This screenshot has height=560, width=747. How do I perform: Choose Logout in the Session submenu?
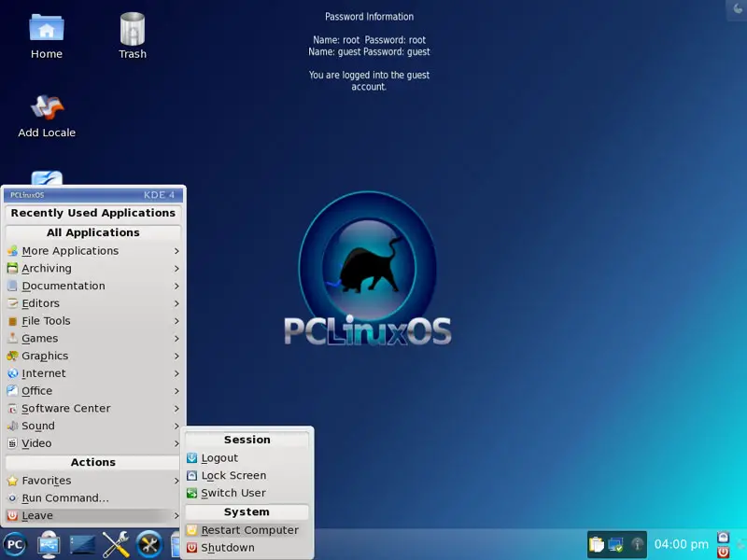(247, 458)
